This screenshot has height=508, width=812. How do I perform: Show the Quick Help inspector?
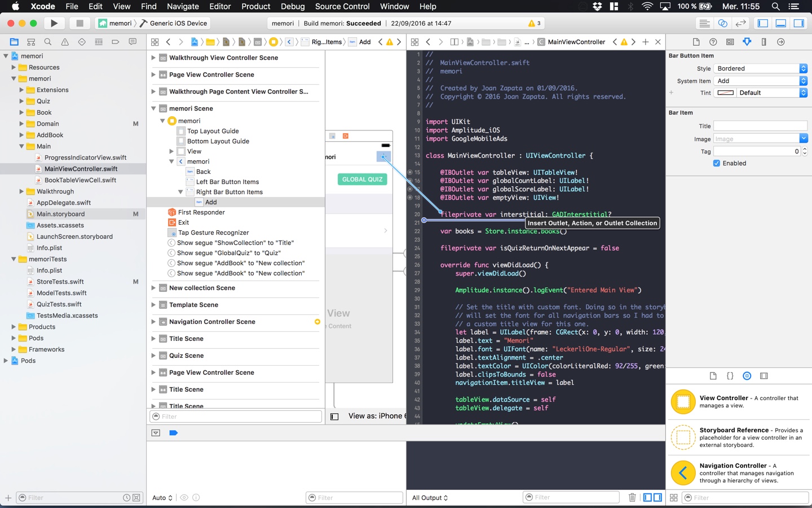713,42
